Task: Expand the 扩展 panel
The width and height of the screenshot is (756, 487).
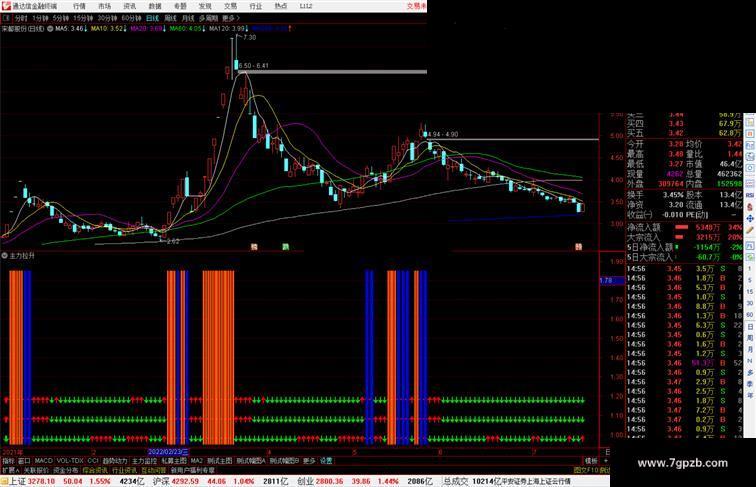Action: [x=10, y=470]
